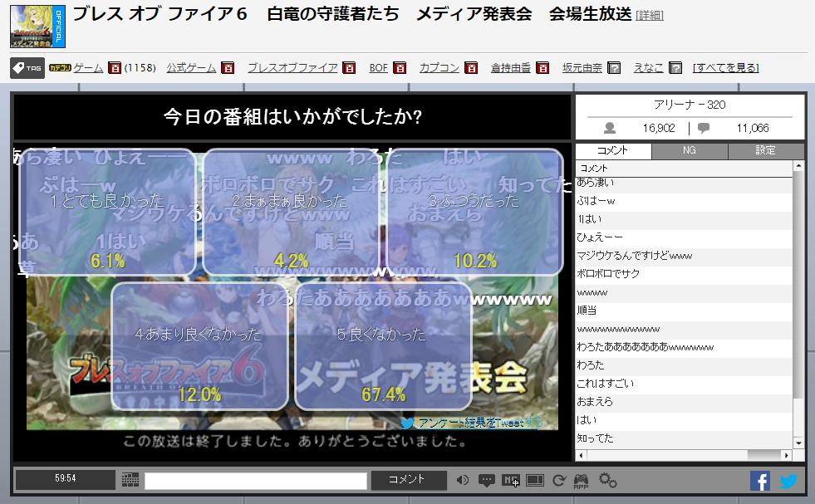Open the ゲーム tag link
The width and height of the screenshot is (815, 504).
pos(88,68)
